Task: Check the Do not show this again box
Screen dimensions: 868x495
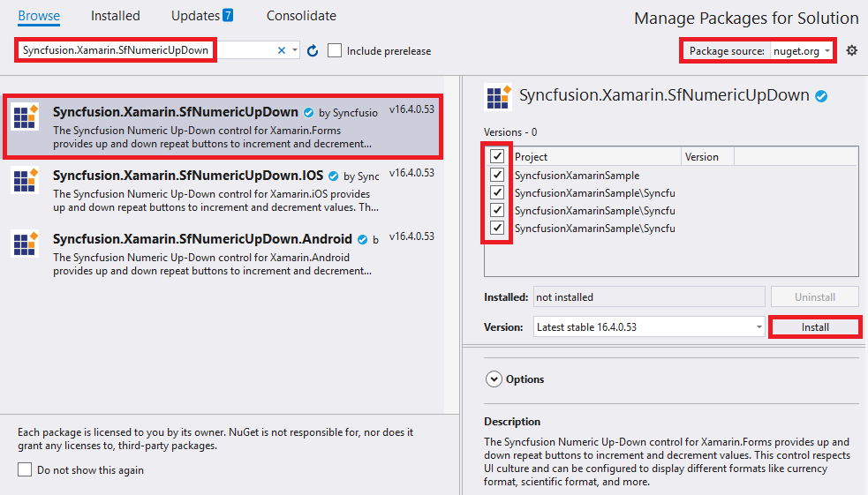Action: [x=25, y=470]
